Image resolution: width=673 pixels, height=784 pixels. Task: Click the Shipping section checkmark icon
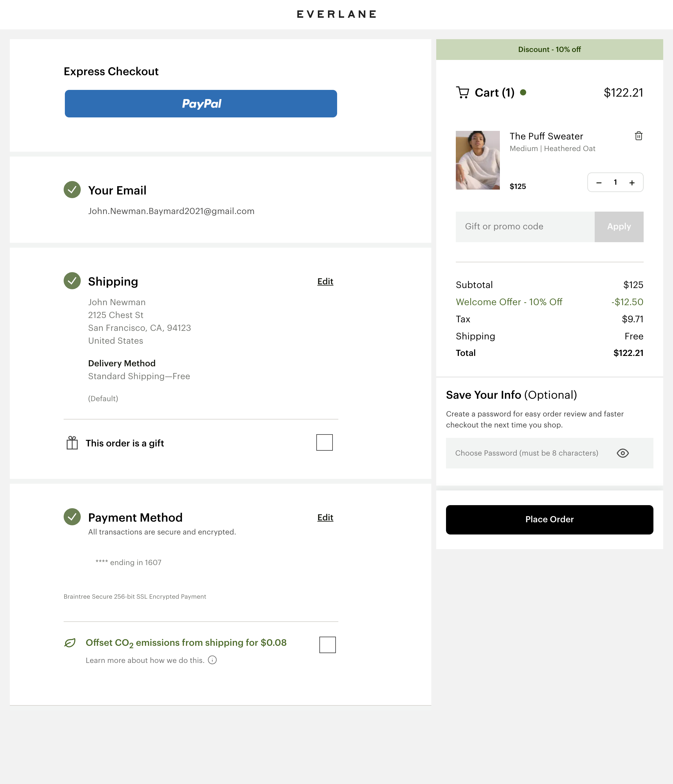click(x=72, y=281)
